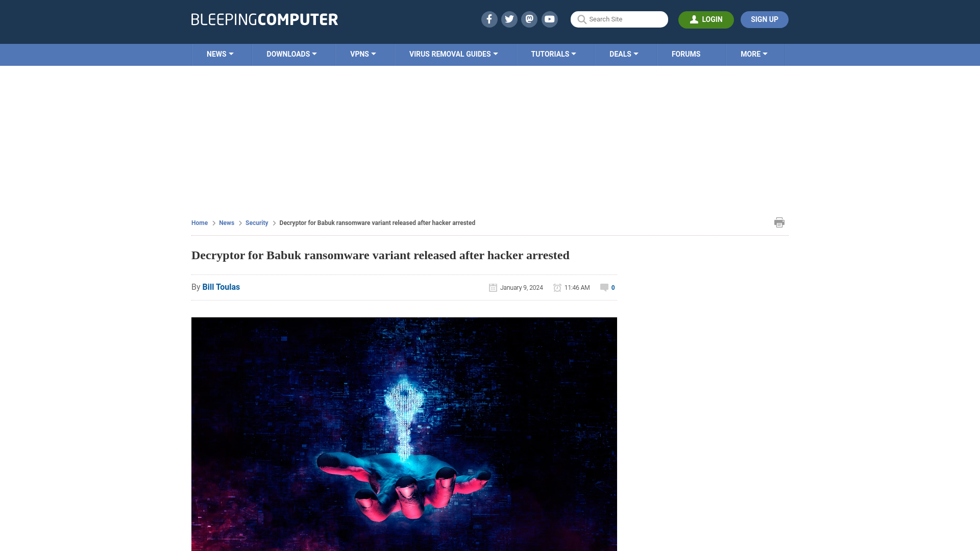Select the Security breadcrumb link

256,222
